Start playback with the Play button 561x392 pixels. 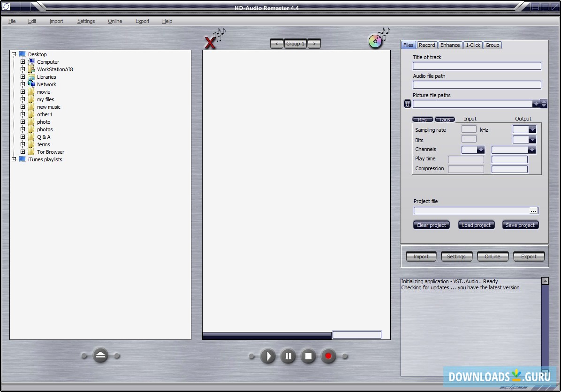tap(268, 356)
